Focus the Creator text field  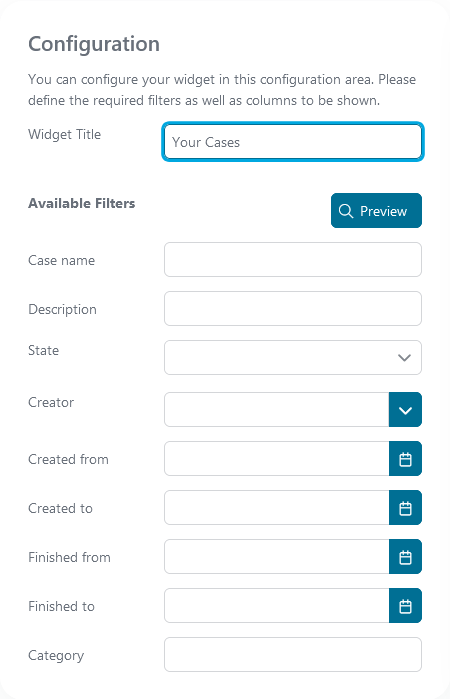pyautogui.click(x=277, y=410)
